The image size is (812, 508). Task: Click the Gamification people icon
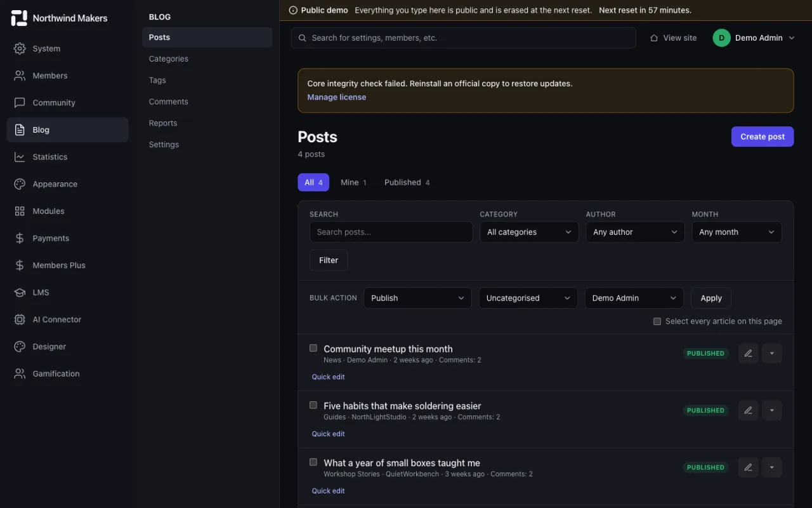tap(20, 373)
